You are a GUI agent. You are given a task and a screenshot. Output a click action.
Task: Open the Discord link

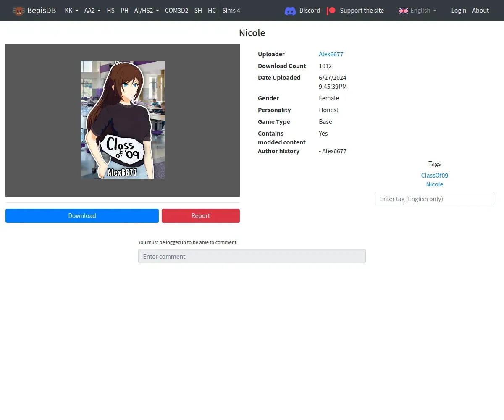pyautogui.click(x=310, y=10)
